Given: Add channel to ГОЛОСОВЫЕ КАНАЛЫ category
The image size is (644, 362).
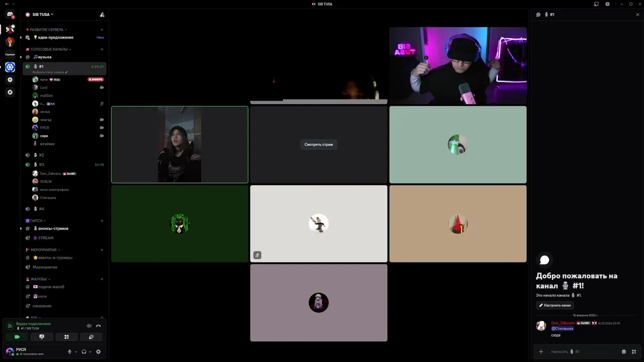Looking at the screenshot, I should click(102, 49).
